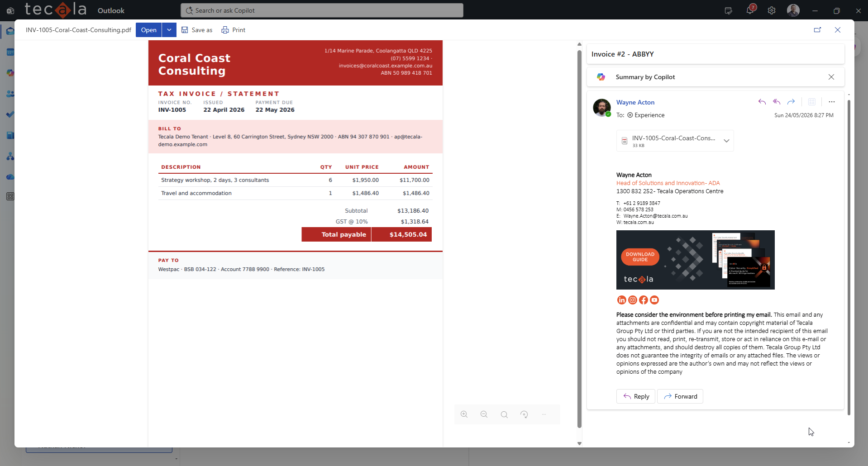Open more message actions ellipsis
868x466 pixels.
[x=832, y=102]
